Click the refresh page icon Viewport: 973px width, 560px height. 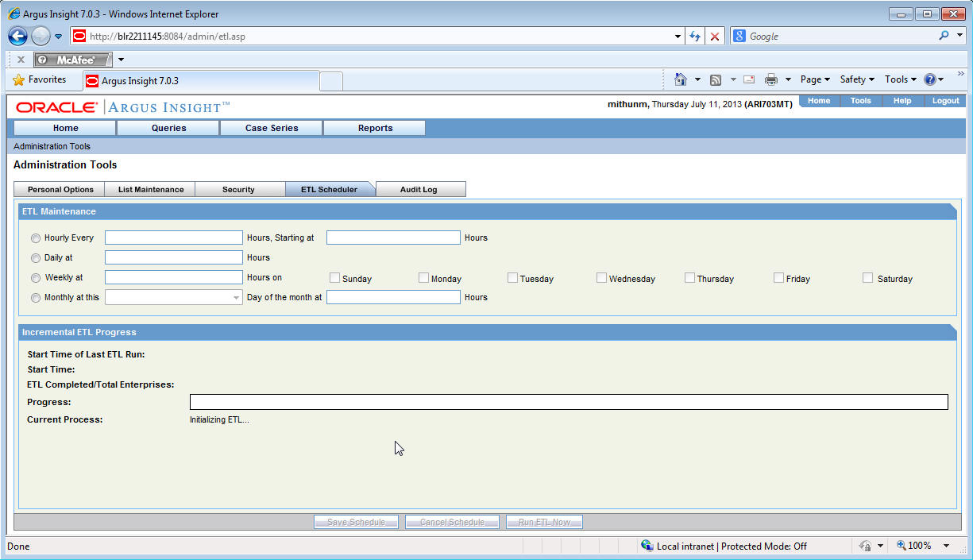click(x=695, y=37)
